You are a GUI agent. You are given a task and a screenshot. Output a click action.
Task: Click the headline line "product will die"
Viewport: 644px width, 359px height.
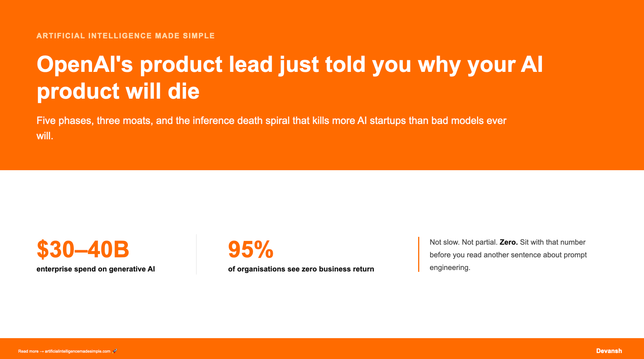118,91
